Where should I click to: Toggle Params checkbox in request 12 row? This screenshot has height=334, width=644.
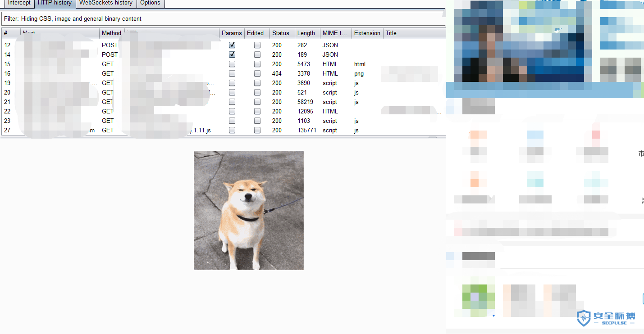click(x=232, y=45)
